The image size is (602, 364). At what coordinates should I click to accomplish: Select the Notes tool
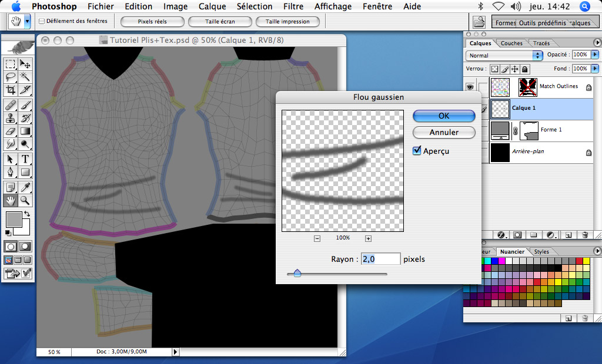pos(11,187)
